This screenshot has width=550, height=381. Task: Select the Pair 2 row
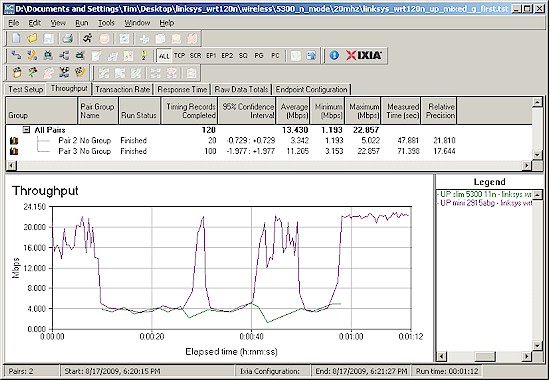coord(269,141)
